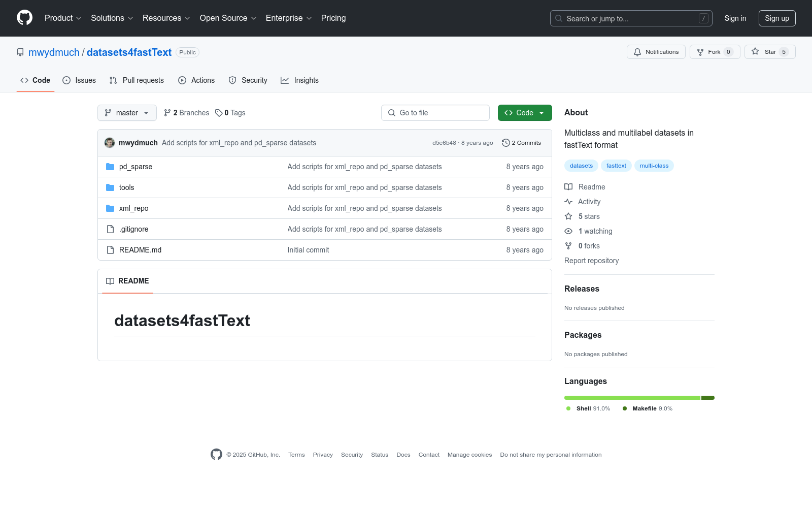This screenshot has width=812, height=508.
Task: Select the fasttext topic tag
Action: [616, 166]
